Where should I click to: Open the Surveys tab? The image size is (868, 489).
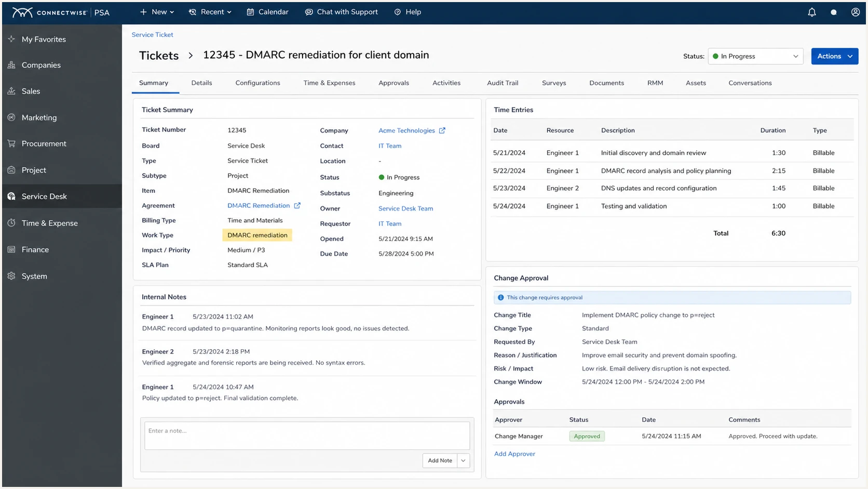(x=554, y=83)
